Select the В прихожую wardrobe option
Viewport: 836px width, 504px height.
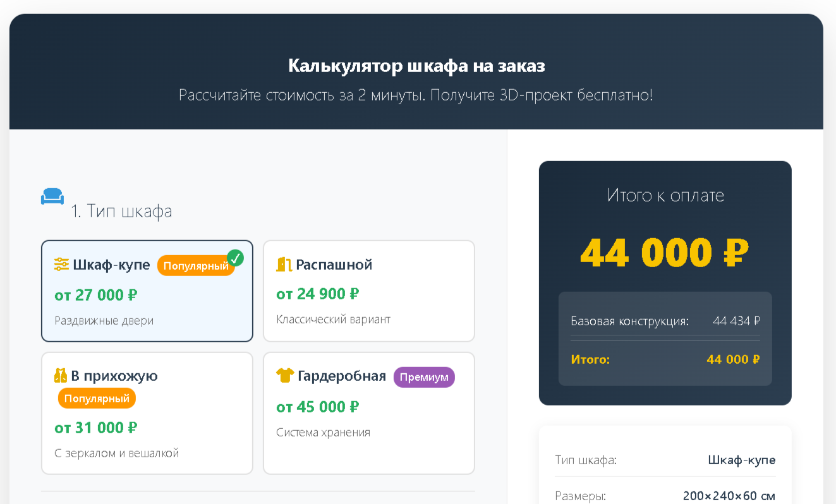click(x=147, y=413)
